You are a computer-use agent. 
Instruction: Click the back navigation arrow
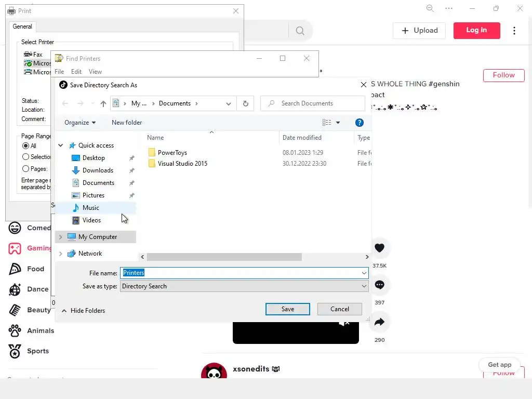tap(65, 103)
